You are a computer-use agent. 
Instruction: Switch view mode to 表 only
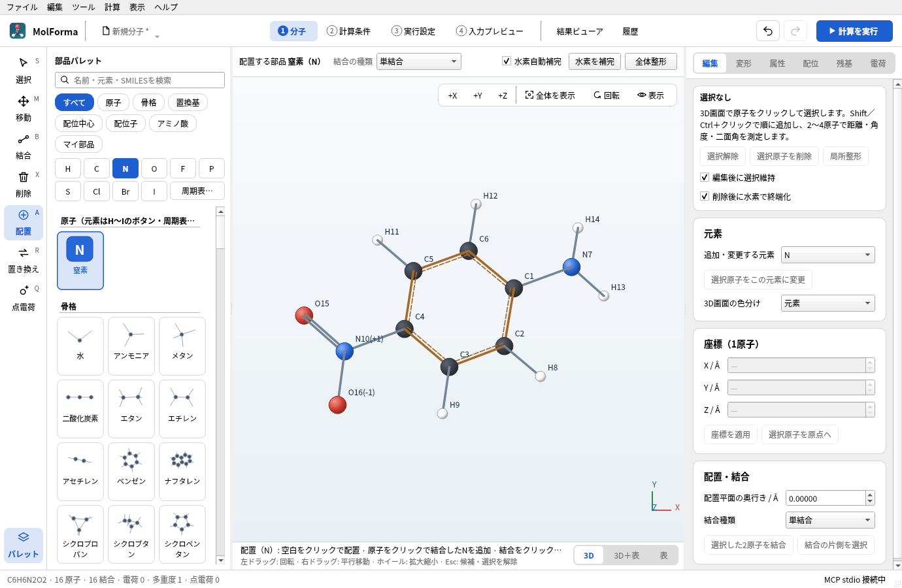click(663, 555)
